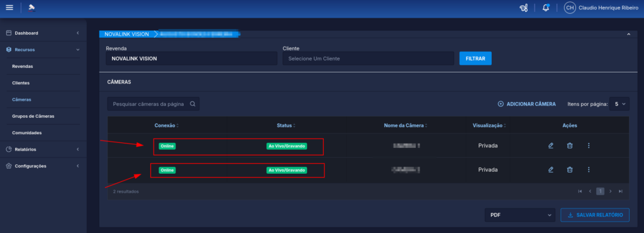Open the notifications bell
The image size is (644, 233).
[546, 8]
